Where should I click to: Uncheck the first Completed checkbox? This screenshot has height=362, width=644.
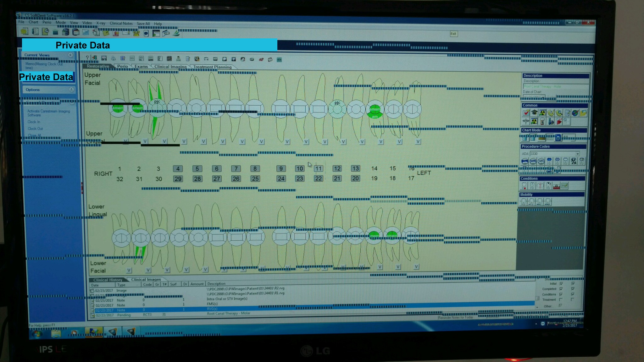(561, 289)
